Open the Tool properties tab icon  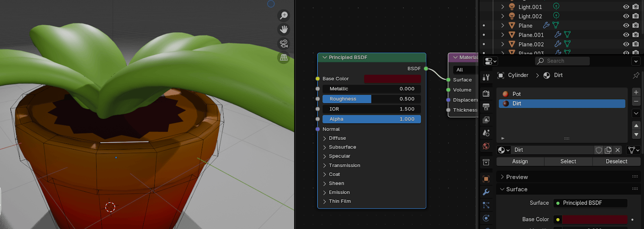tap(486, 78)
